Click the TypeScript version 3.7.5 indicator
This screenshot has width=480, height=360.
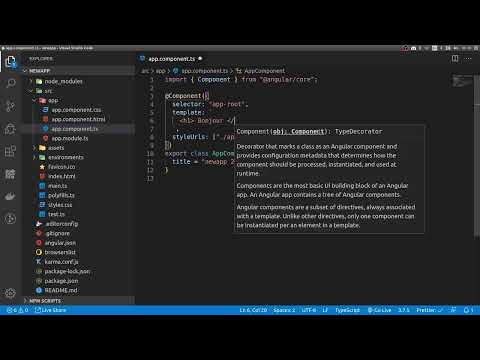tap(404, 310)
